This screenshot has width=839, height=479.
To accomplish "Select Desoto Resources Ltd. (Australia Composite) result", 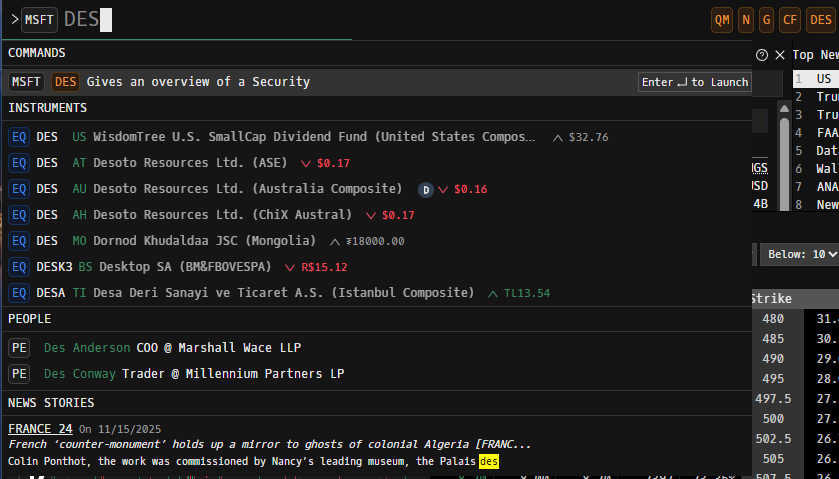I will 377,189.
